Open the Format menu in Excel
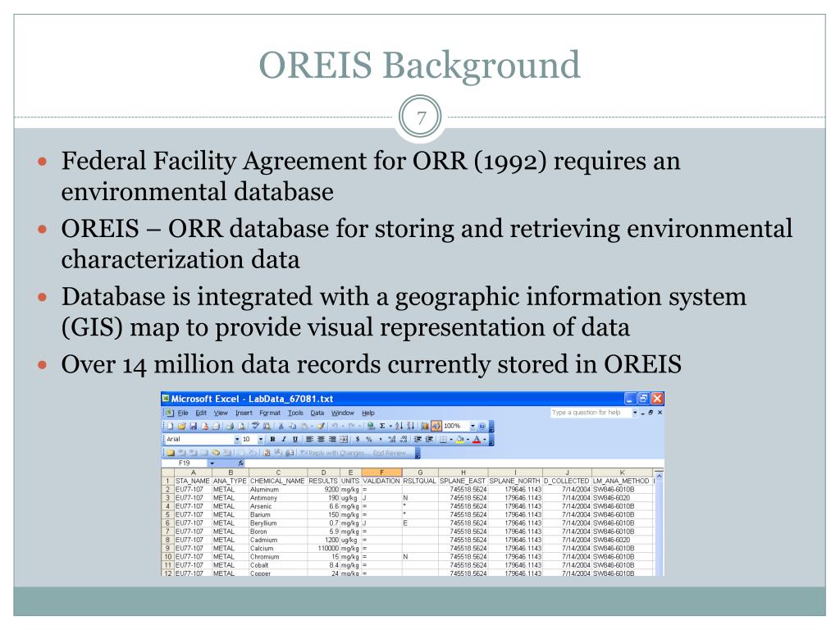Viewport: 840px width, 630px height. [x=269, y=413]
